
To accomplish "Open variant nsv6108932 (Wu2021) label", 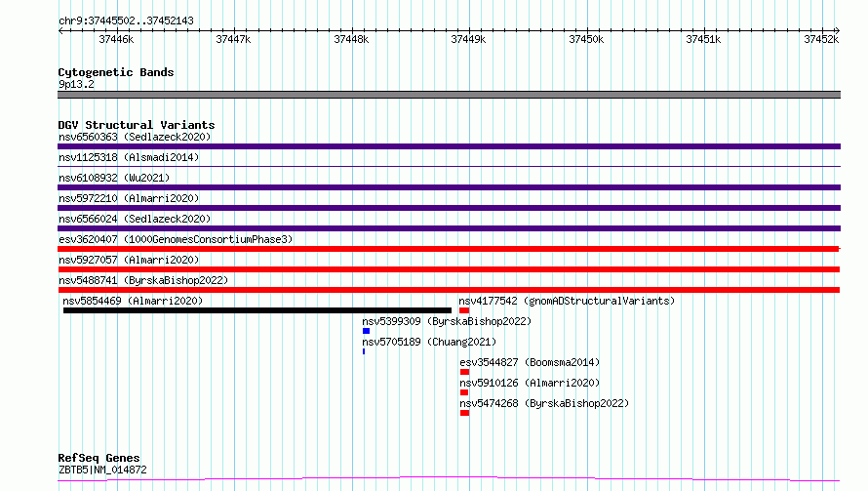I will click(x=114, y=178).
